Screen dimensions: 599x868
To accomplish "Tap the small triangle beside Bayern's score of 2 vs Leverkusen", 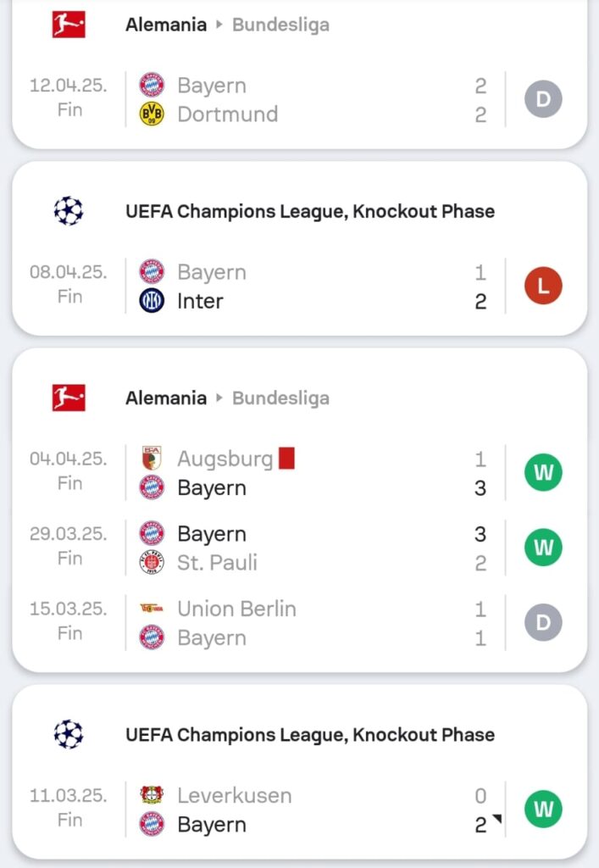I will (498, 820).
